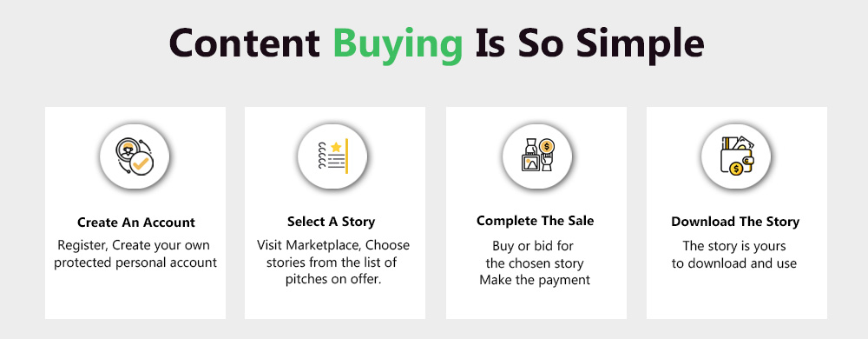868x339 pixels.
Task: Click the pitches on offer text line
Action: (334, 279)
